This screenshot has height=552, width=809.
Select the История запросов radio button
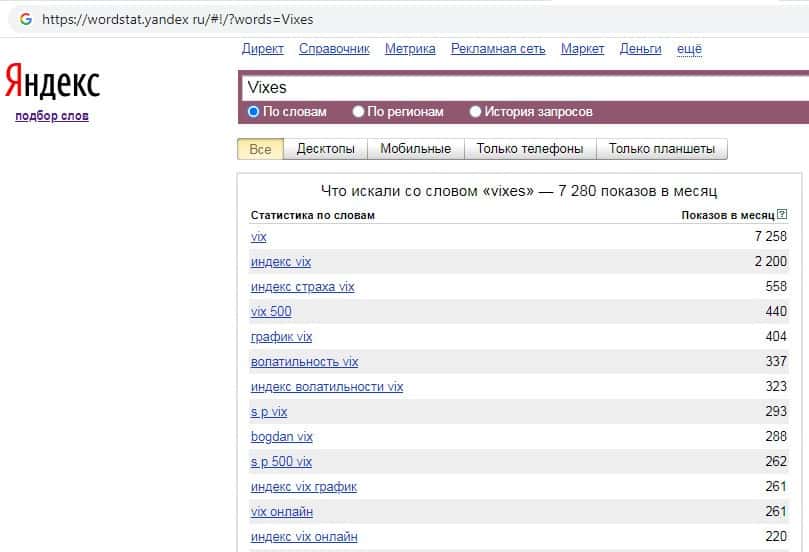click(476, 112)
